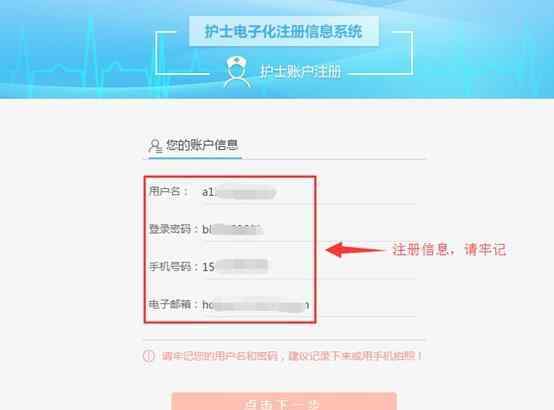Click the 点击下一步 button at bottom
Screen dimensions: 554x410
click(284, 402)
